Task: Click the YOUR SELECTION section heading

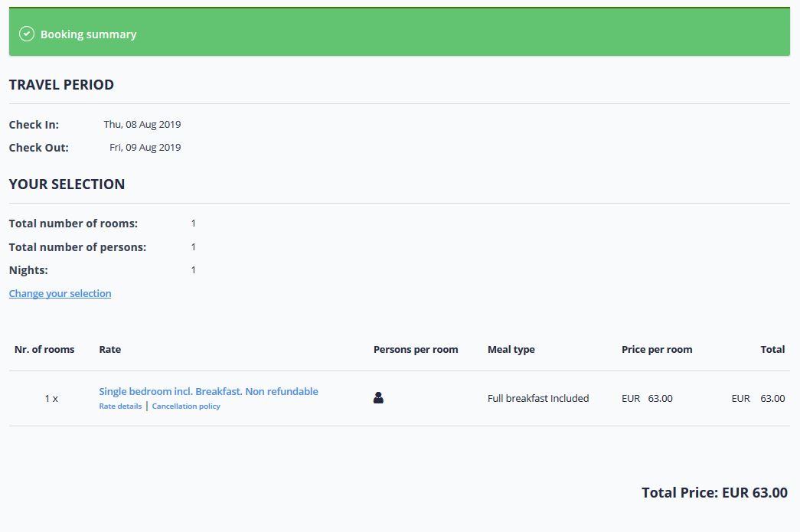Action: pos(67,184)
